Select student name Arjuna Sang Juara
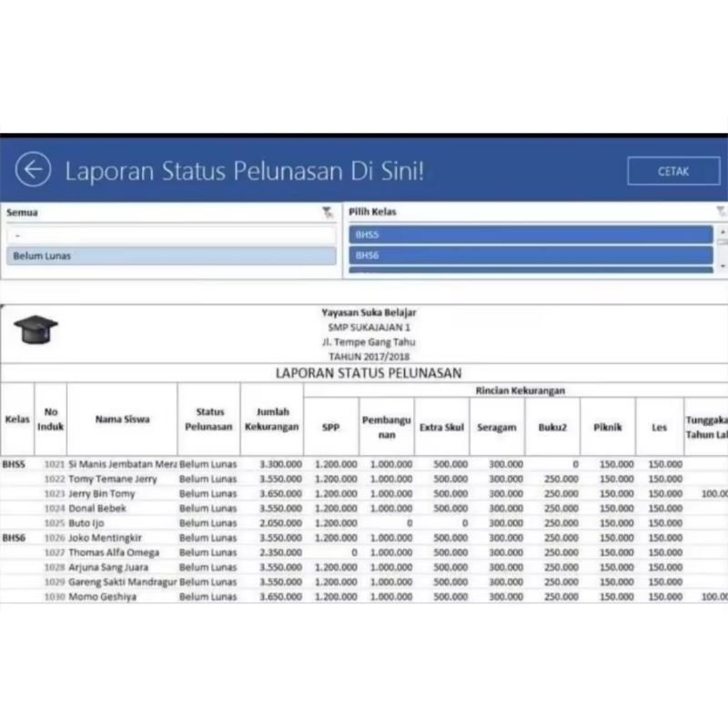 108,567
